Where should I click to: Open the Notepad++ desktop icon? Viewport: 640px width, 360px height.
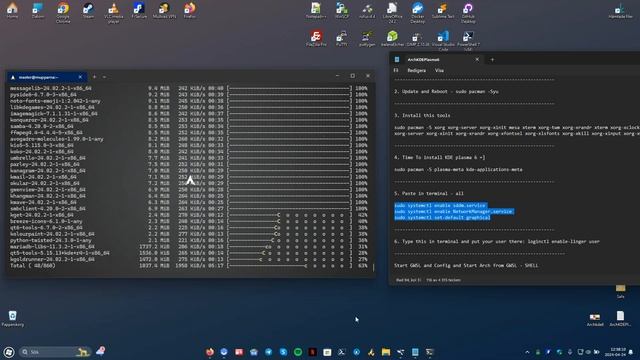coord(316,11)
